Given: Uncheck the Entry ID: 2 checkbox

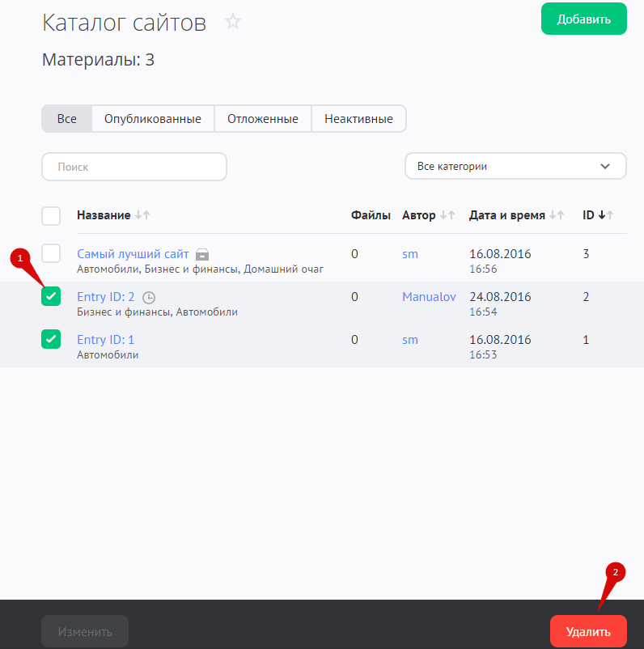Looking at the screenshot, I should click(51, 297).
